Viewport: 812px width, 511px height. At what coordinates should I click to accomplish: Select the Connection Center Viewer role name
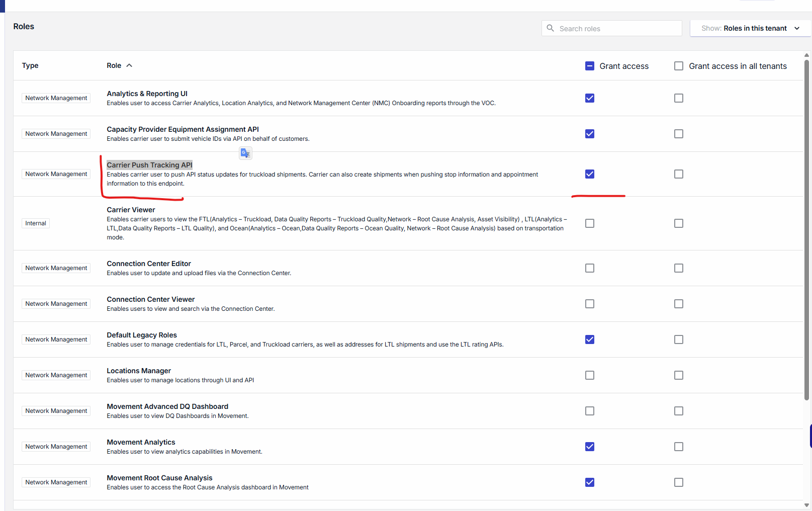(x=150, y=299)
